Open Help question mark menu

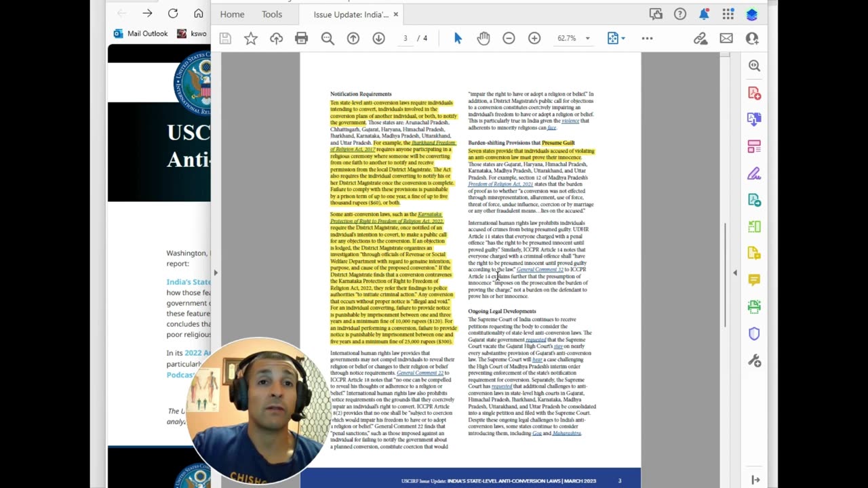click(680, 14)
